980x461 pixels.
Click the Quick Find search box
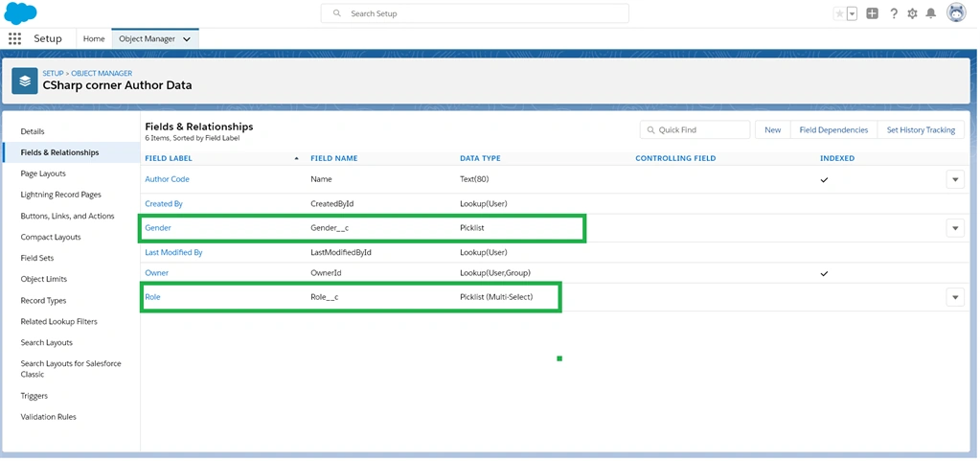point(695,130)
